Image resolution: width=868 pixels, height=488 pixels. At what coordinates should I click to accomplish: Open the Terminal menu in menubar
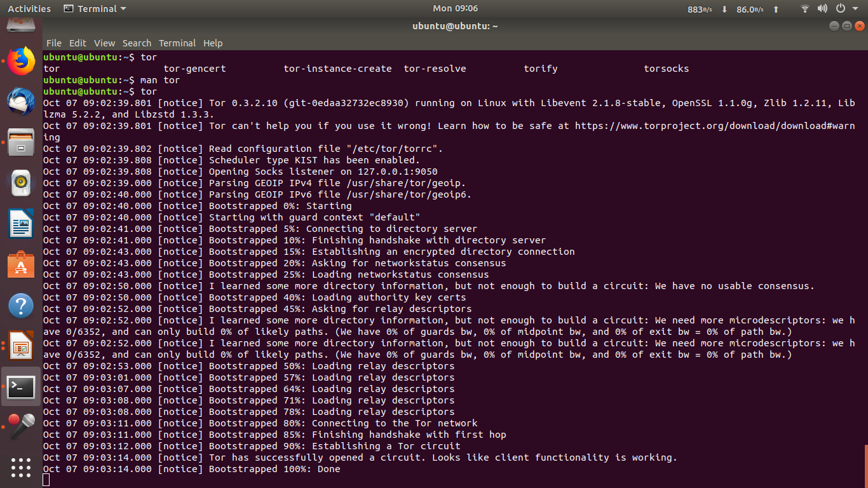pyautogui.click(x=177, y=43)
